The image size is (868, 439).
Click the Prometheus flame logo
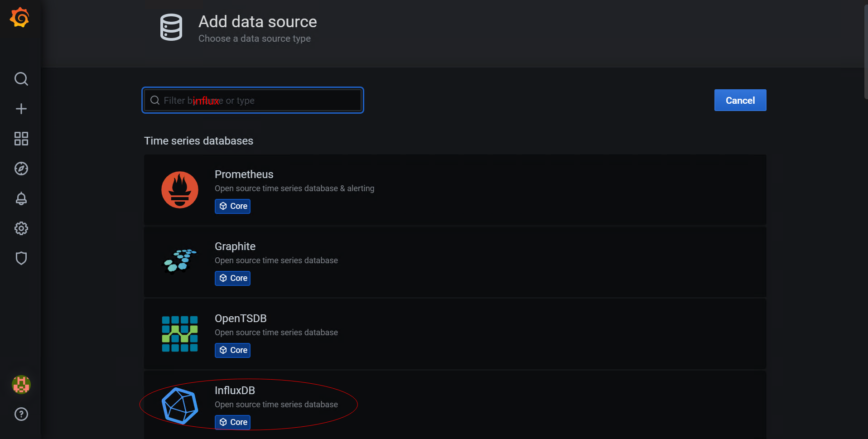[x=180, y=190]
